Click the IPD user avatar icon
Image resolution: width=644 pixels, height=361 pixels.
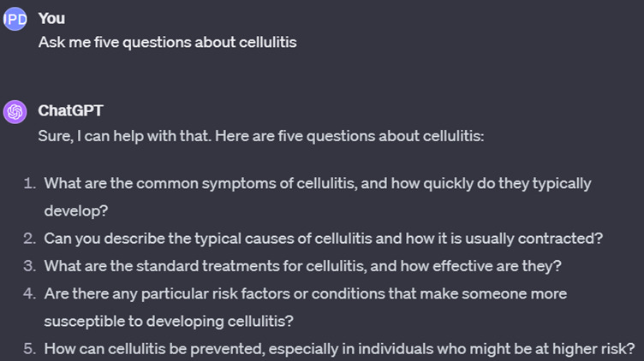15,19
